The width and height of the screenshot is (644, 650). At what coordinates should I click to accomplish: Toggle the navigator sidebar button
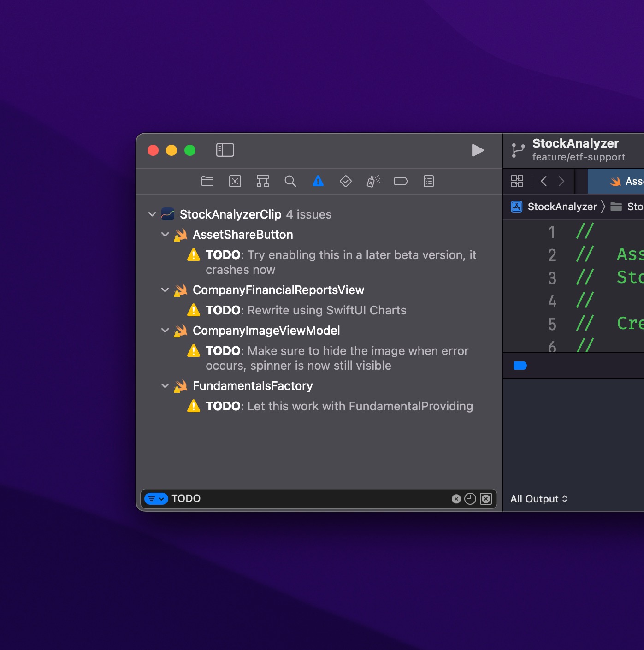click(225, 150)
